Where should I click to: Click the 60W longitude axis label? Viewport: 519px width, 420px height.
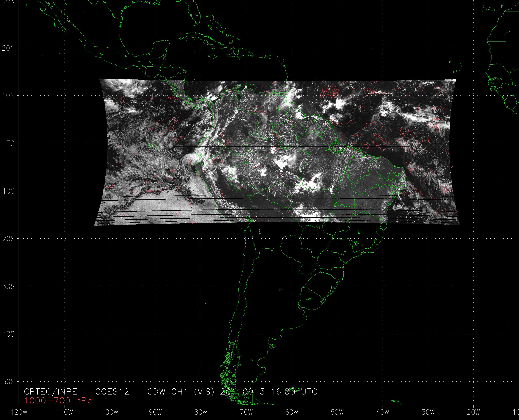(x=292, y=412)
